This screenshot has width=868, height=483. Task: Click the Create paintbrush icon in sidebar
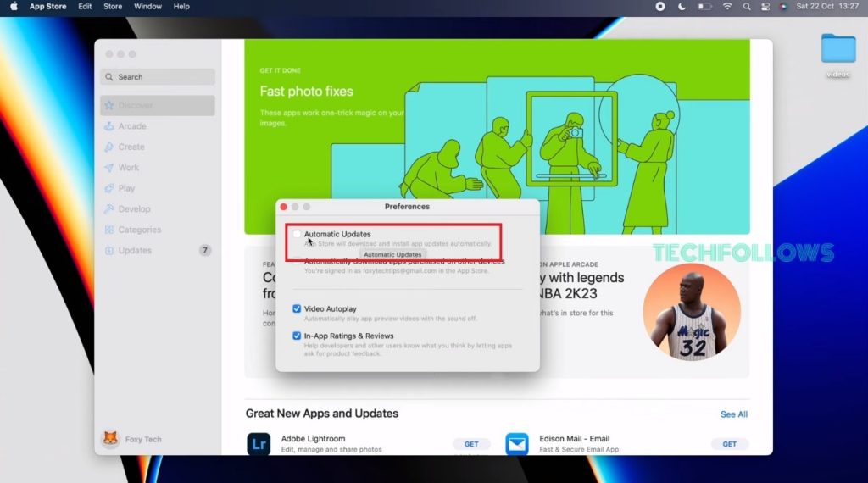[x=109, y=147]
